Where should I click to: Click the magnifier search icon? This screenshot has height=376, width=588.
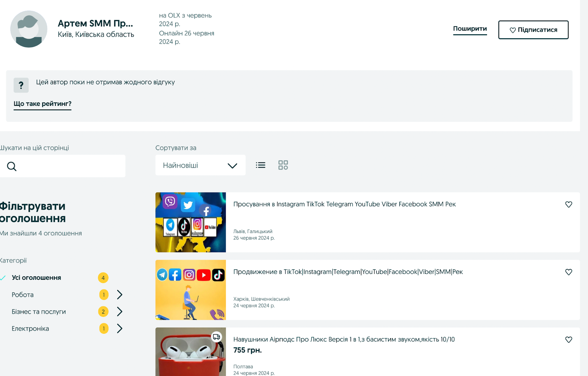pyautogui.click(x=12, y=166)
